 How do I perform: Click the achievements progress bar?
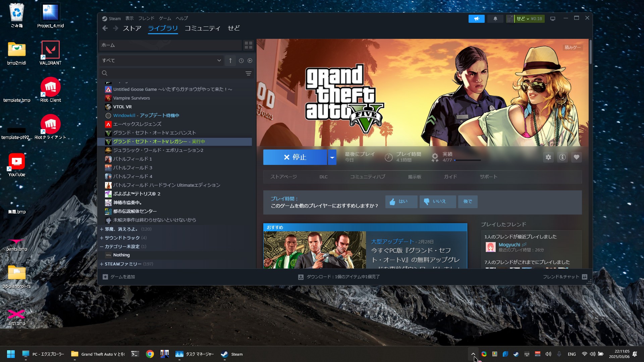[468, 160]
